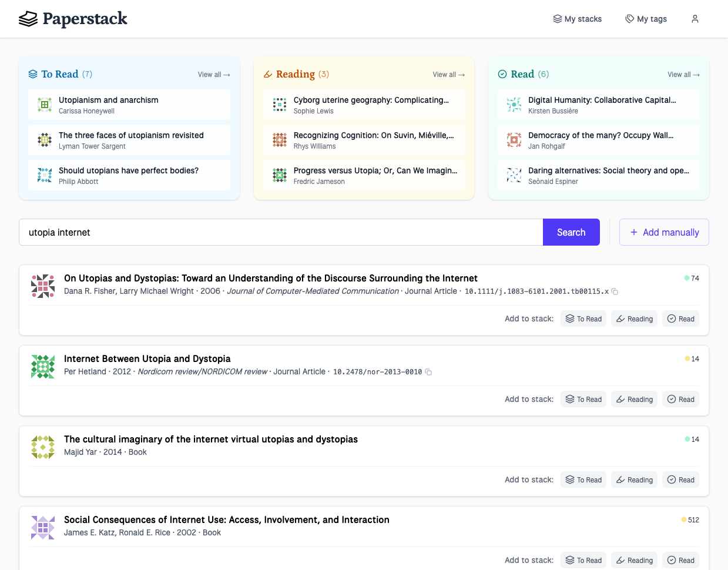Screen dimensions: 728x570
Task: Click the Reading stack pencil icon
Action: point(268,74)
